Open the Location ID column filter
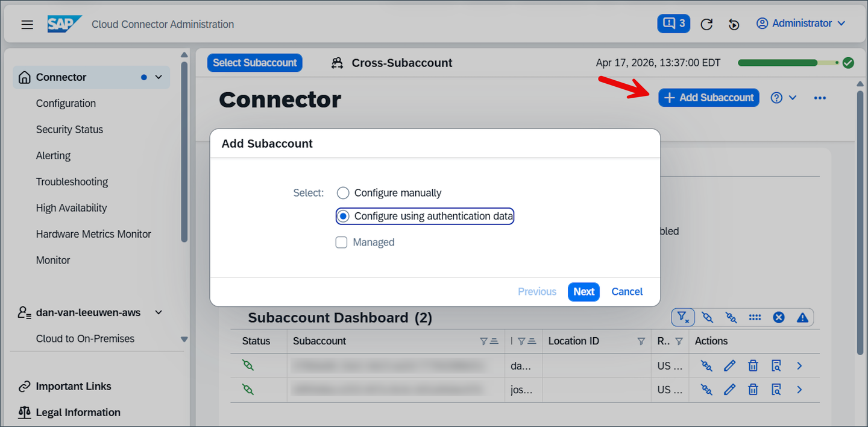Image resolution: width=868 pixels, height=427 pixels. coord(641,341)
